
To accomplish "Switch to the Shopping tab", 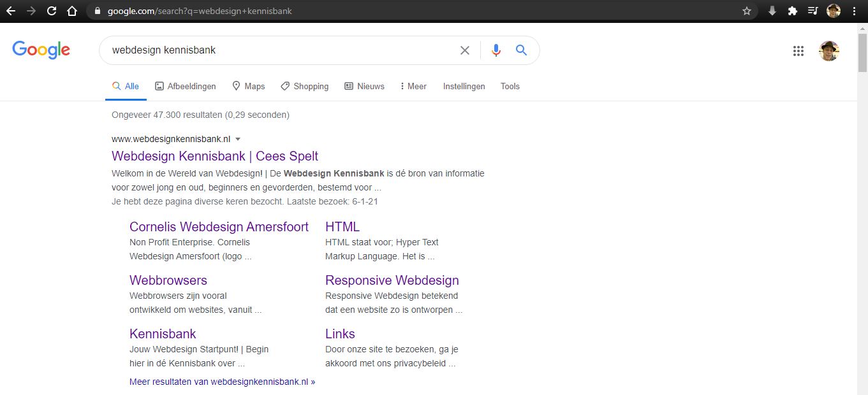I will (x=305, y=86).
